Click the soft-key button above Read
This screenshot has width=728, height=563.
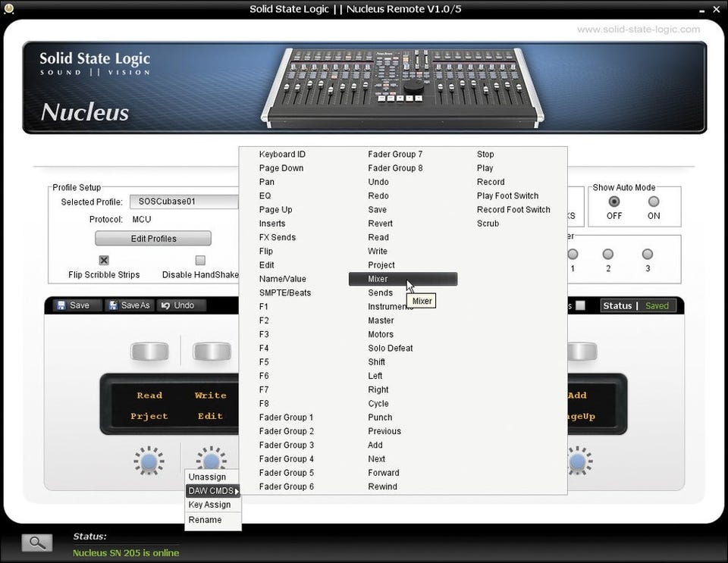149,351
